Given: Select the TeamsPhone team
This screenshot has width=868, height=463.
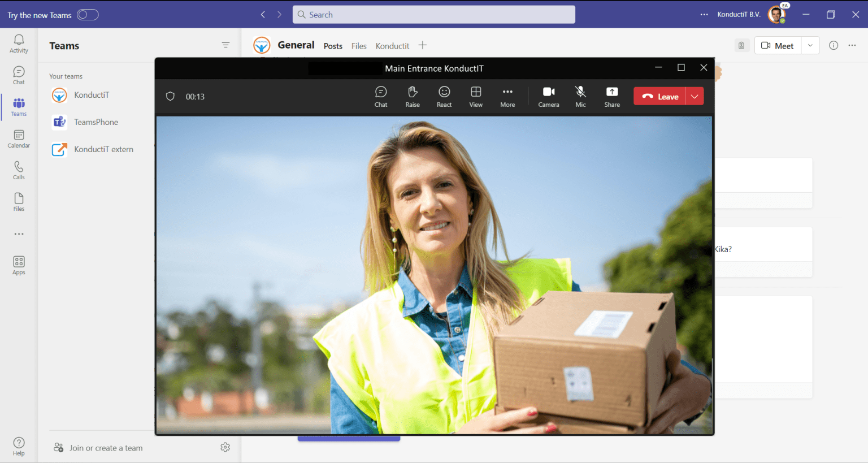Looking at the screenshot, I should click(x=96, y=122).
